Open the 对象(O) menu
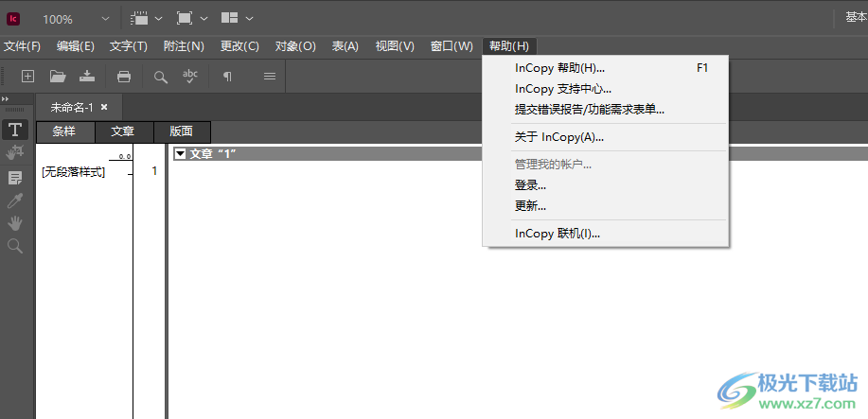This screenshot has width=868, height=419. [295, 46]
